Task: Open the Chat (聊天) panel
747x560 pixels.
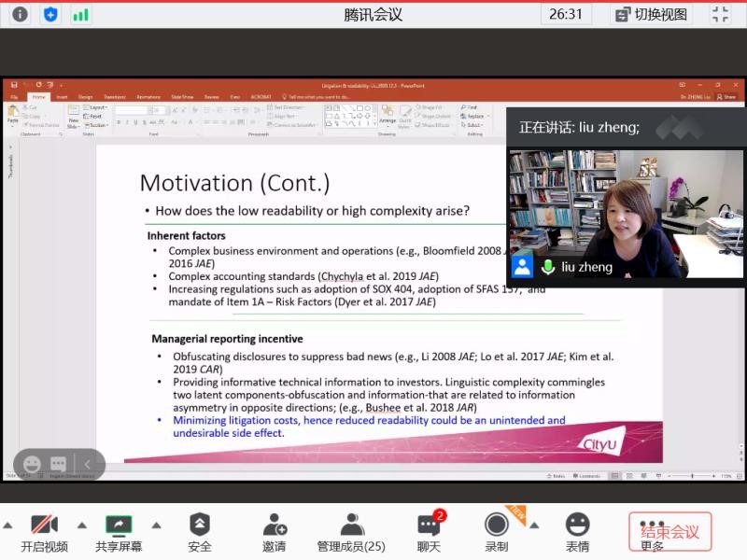Action: tap(428, 531)
